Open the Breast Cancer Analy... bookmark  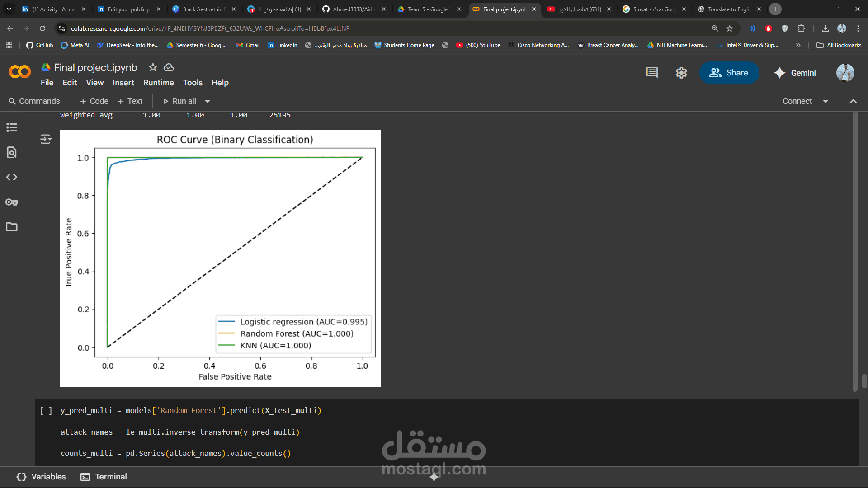(608, 45)
